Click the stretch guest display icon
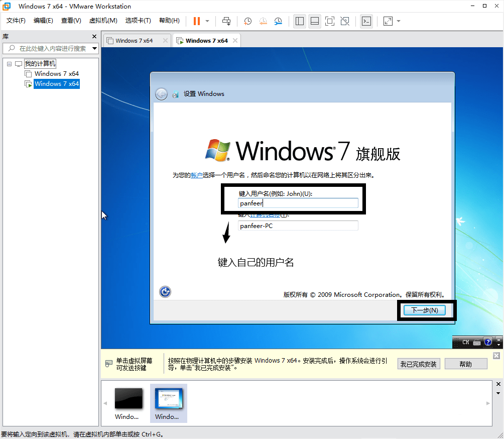Viewport: 504px width, 439px height. 388,21
